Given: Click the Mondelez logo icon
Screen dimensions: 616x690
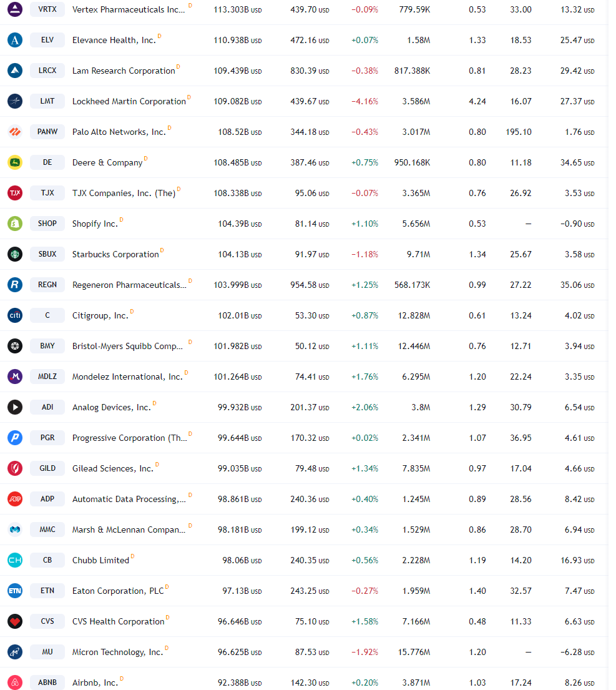Looking at the screenshot, I should [15, 377].
